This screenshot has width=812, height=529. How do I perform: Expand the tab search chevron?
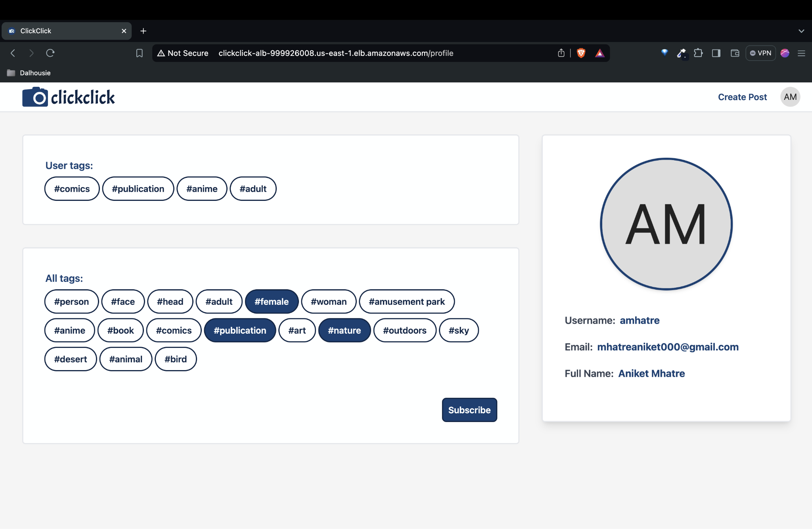801,31
